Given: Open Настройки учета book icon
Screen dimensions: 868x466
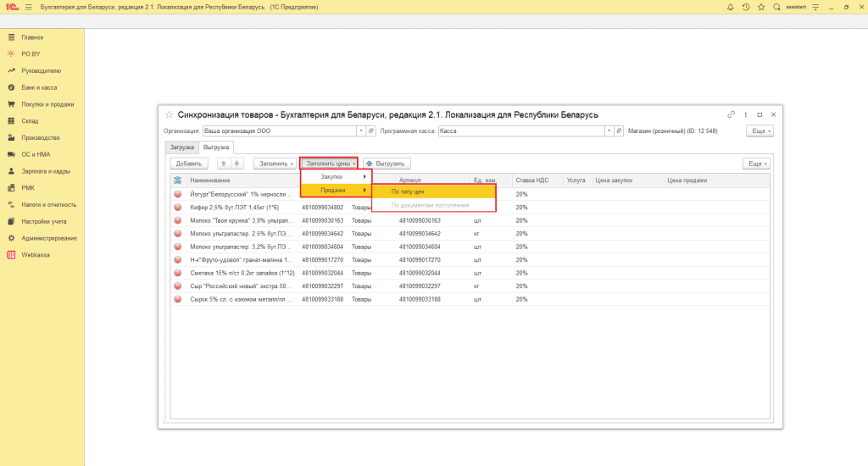Looking at the screenshot, I should coord(11,221).
